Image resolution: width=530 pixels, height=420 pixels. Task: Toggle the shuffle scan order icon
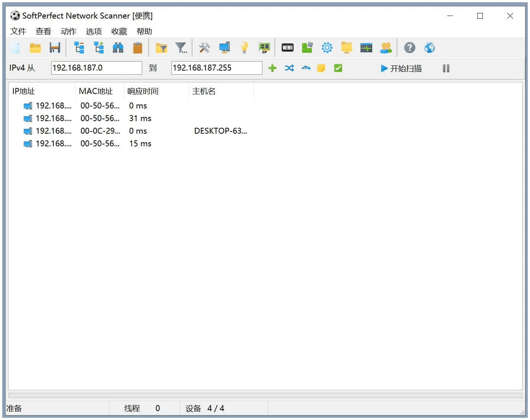289,68
